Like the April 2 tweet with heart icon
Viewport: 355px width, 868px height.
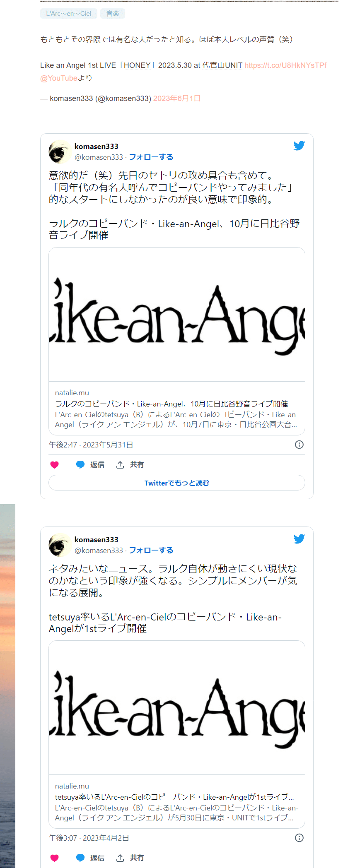54,858
